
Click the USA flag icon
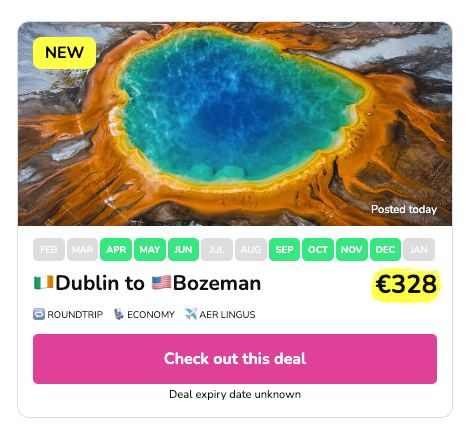point(161,282)
